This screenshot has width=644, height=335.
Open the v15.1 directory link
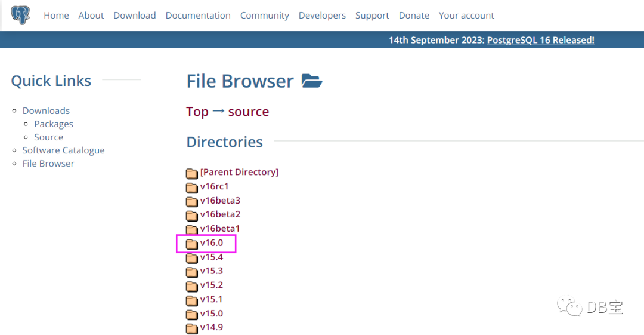211,299
